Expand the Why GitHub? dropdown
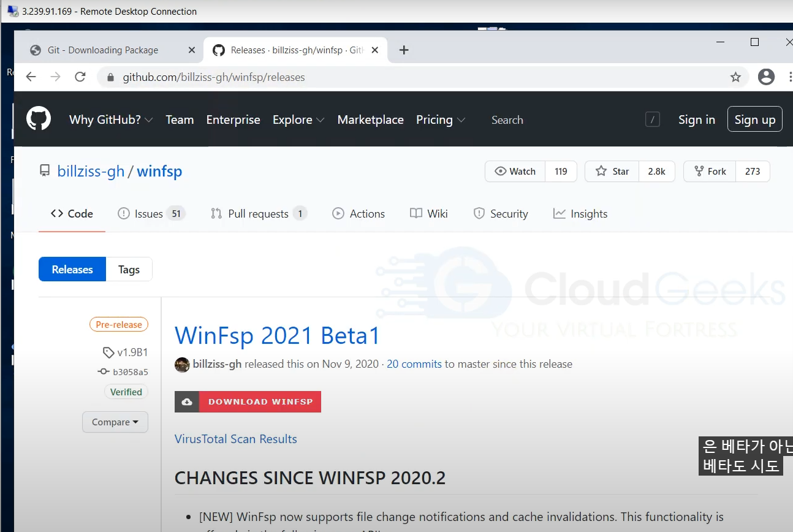Viewport: 793px width, 532px height. tap(111, 120)
